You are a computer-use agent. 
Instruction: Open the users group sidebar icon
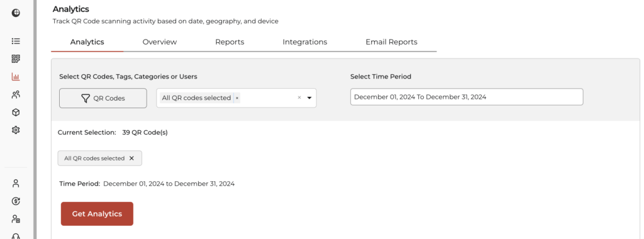click(16, 94)
